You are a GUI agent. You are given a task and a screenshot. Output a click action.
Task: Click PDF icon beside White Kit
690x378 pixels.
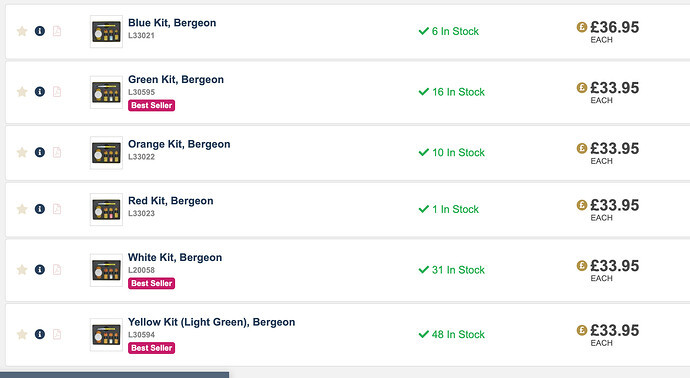coord(57,269)
